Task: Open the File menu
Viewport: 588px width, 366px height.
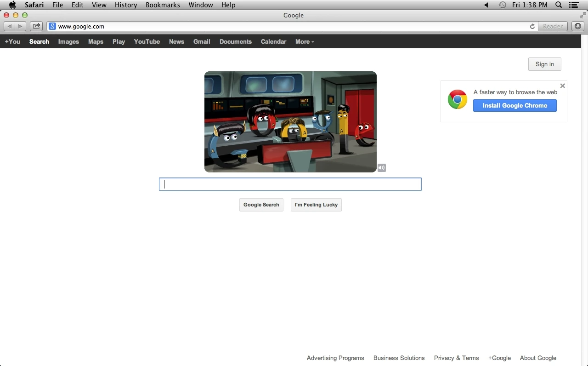Action: [57, 5]
